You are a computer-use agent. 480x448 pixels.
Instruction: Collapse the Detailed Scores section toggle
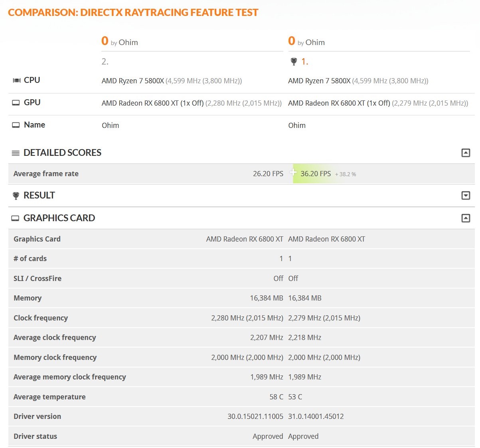point(466,153)
